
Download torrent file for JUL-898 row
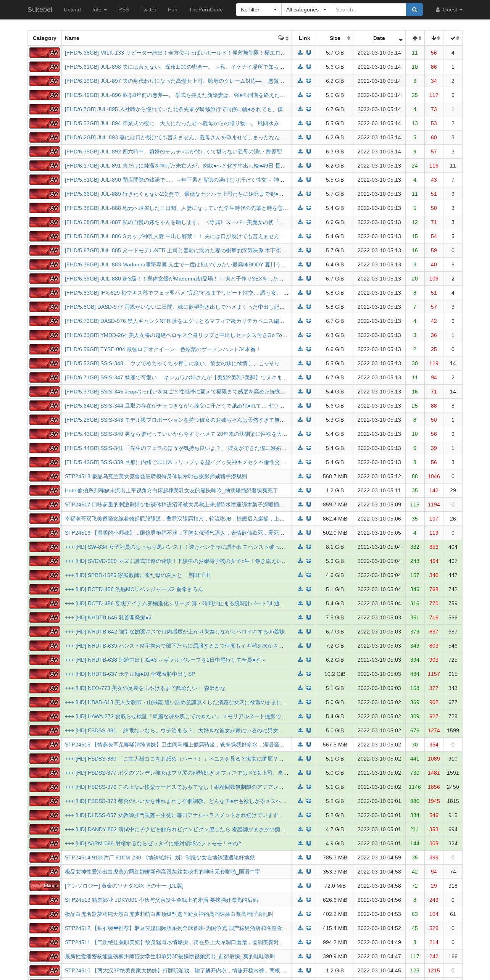click(x=300, y=67)
